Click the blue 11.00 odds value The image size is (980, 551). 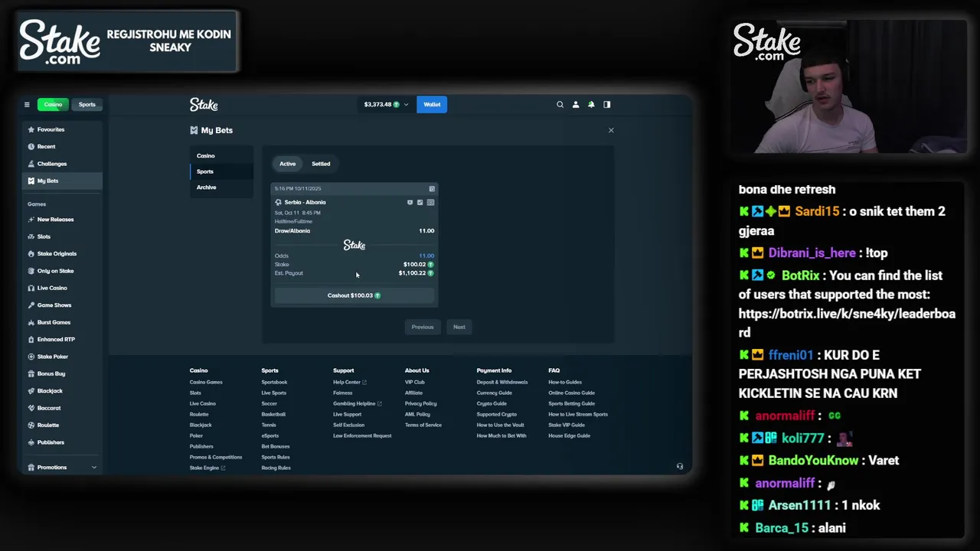click(426, 256)
